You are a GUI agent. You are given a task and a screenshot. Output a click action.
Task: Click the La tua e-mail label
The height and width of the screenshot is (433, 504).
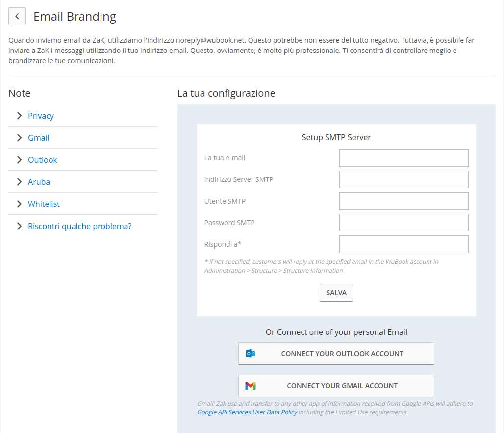point(225,158)
